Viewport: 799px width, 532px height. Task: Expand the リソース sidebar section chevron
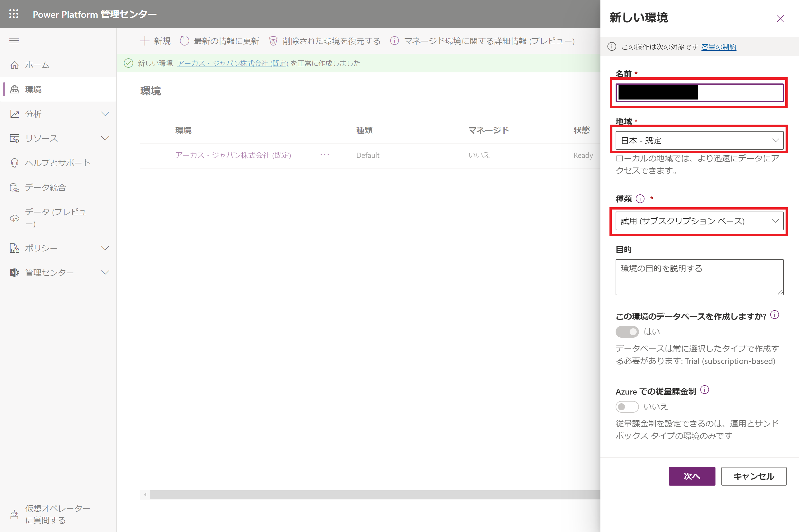pos(105,138)
